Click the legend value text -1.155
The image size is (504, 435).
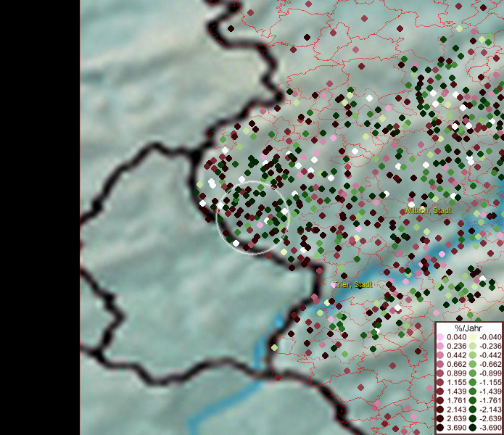point(490,382)
